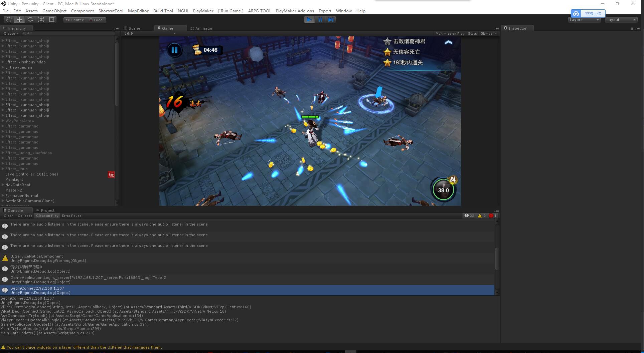Select the BeginConnect192.168.1.207 log entry
The height and width of the screenshot is (353, 644).
pyautogui.click(x=247, y=290)
